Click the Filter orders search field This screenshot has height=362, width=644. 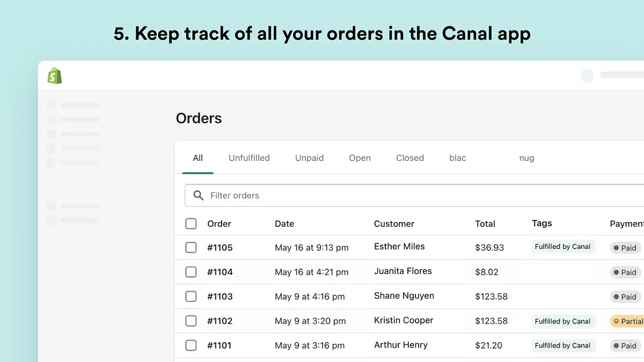coord(414,196)
